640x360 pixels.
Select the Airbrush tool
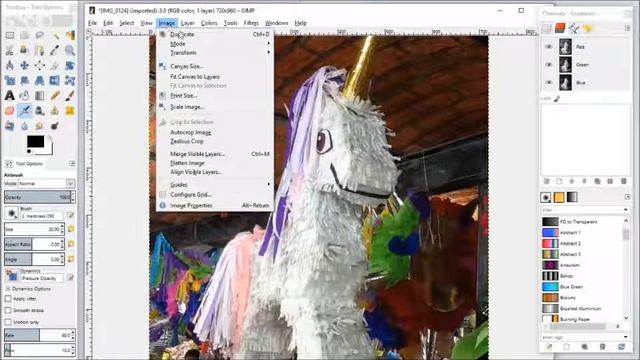coord(24,111)
